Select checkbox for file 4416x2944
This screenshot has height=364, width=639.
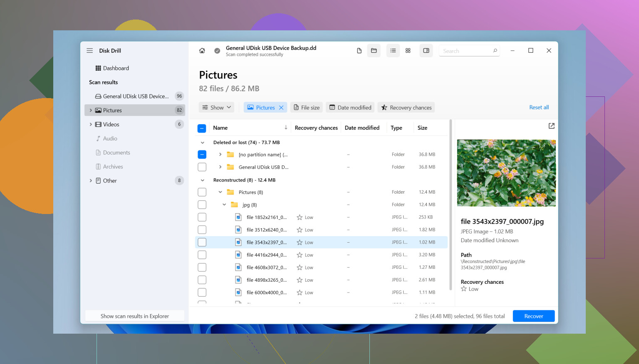click(x=202, y=255)
